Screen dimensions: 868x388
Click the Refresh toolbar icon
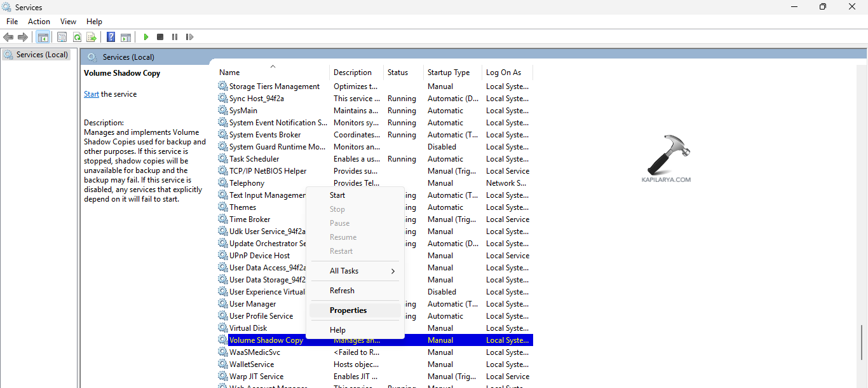(77, 37)
